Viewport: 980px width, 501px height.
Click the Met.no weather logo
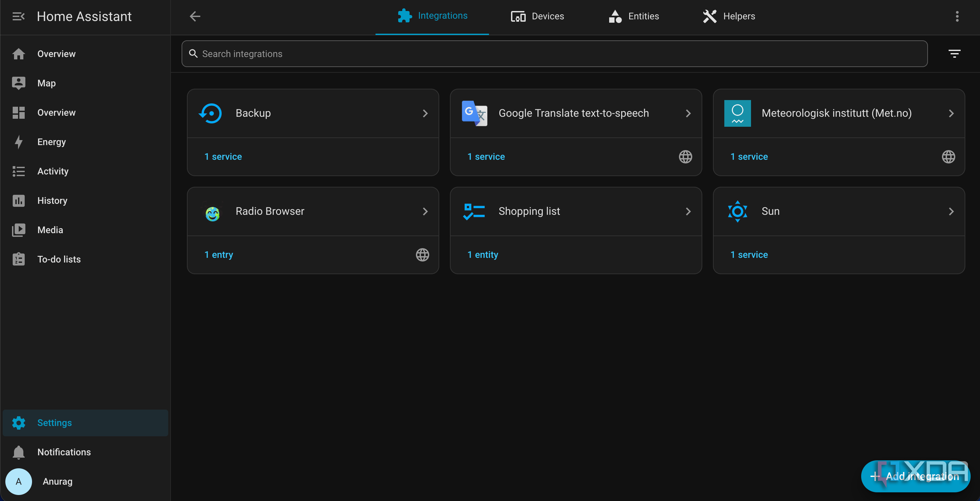[x=737, y=113]
